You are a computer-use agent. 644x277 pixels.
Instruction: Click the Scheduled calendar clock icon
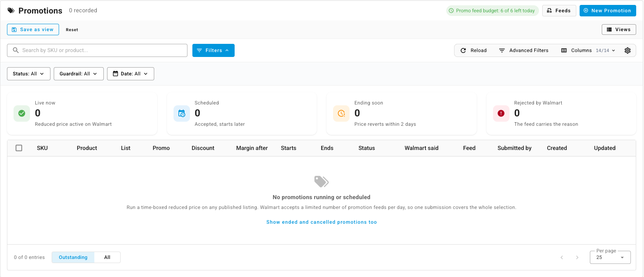click(x=182, y=114)
